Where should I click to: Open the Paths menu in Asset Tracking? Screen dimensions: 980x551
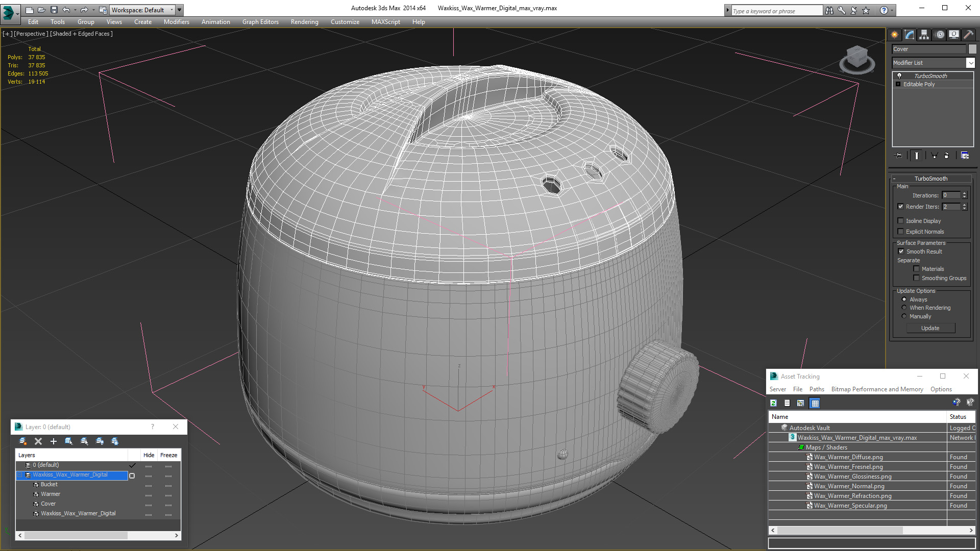coord(817,389)
